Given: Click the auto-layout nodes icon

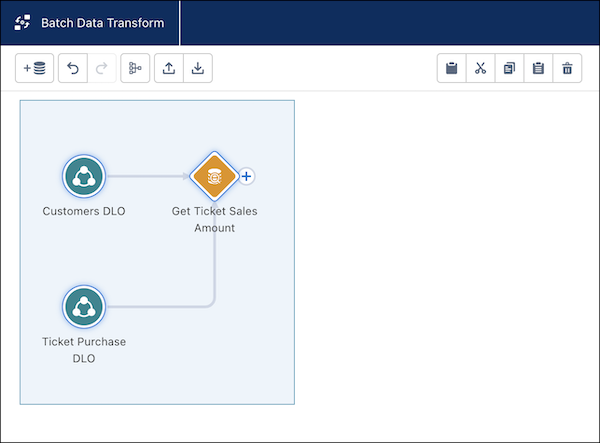Looking at the screenshot, I should (x=135, y=69).
